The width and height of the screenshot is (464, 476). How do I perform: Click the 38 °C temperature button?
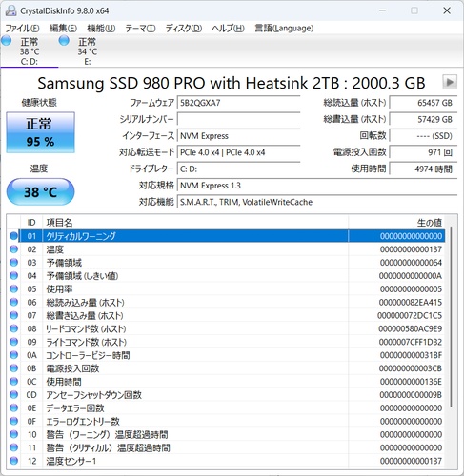pos(40,191)
